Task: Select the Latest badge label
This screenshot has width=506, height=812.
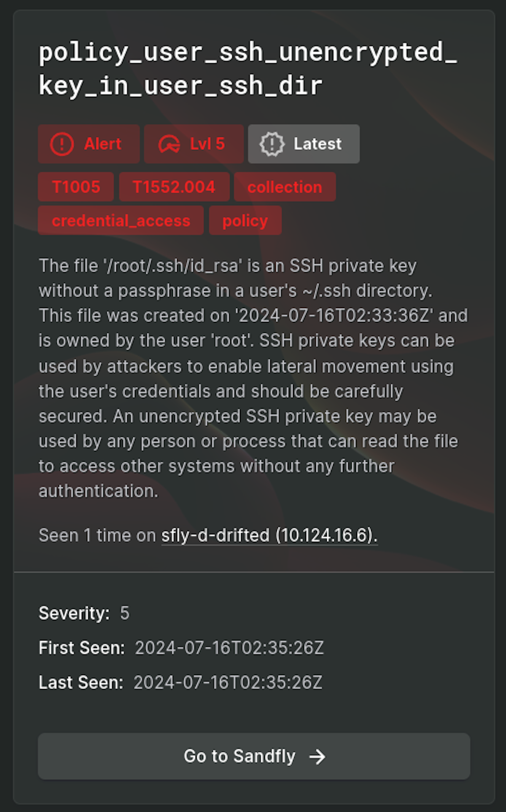Action: point(317,144)
